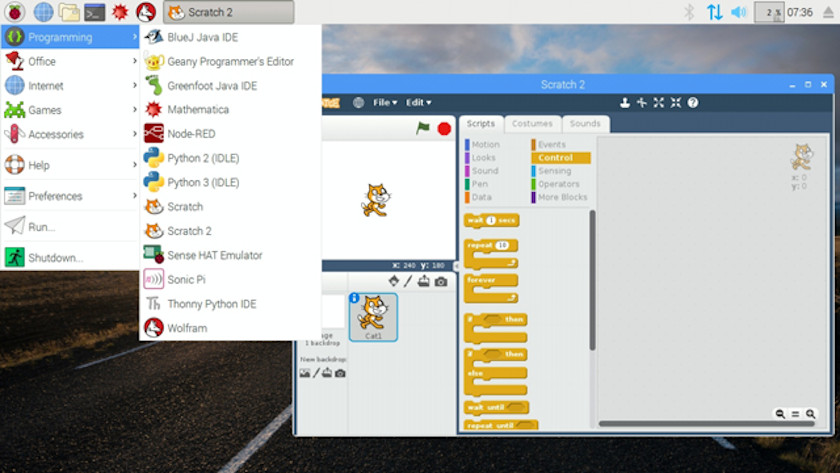Screen dimensions: 840x473
Task: Click the red stop button
Action: [x=444, y=129]
